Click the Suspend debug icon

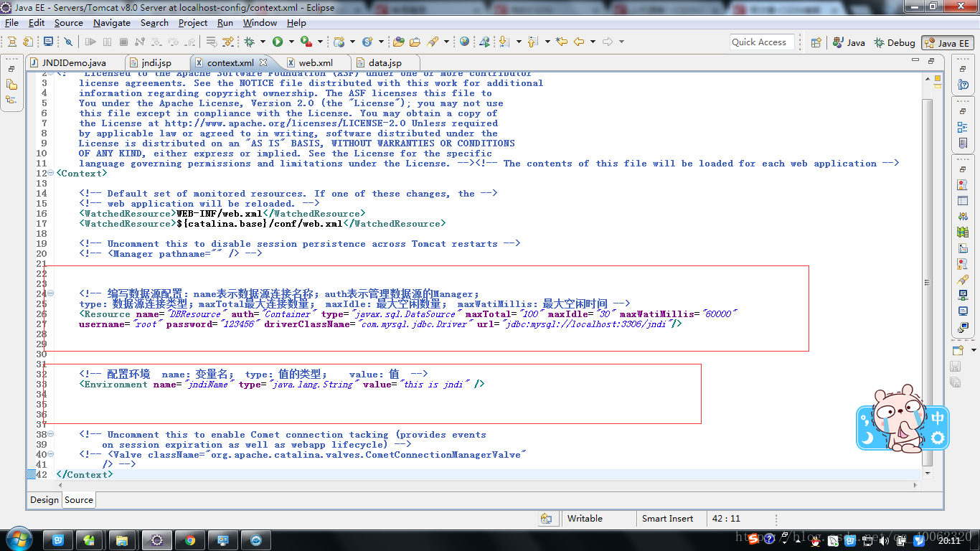[x=107, y=42]
